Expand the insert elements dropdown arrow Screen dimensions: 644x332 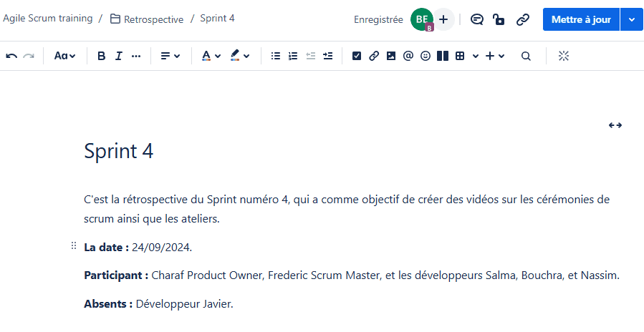pyautogui.click(x=501, y=57)
